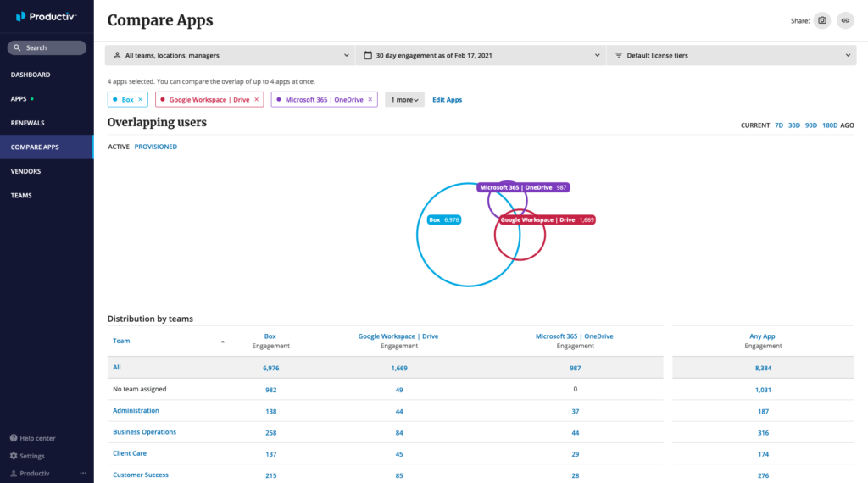Select the Active users view

click(x=119, y=147)
